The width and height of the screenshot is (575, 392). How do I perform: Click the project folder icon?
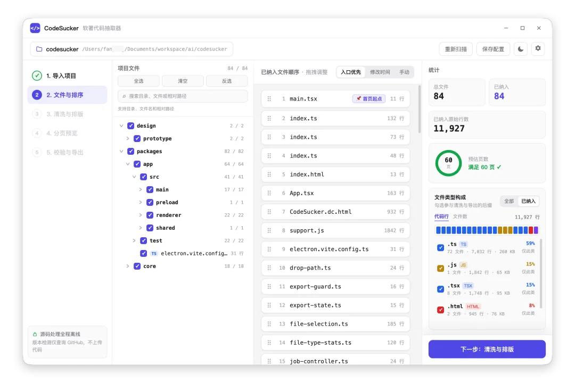[x=39, y=49]
